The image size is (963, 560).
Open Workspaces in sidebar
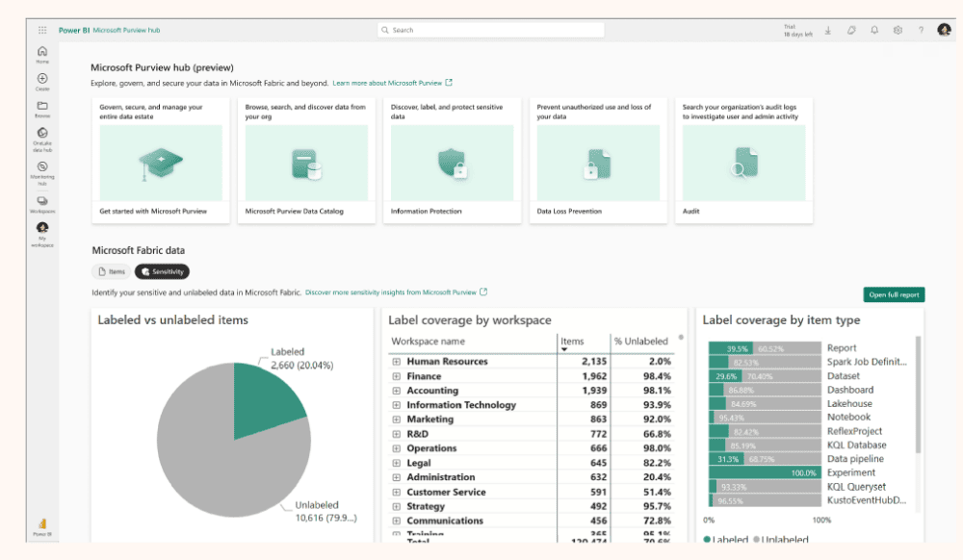coord(42,204)
